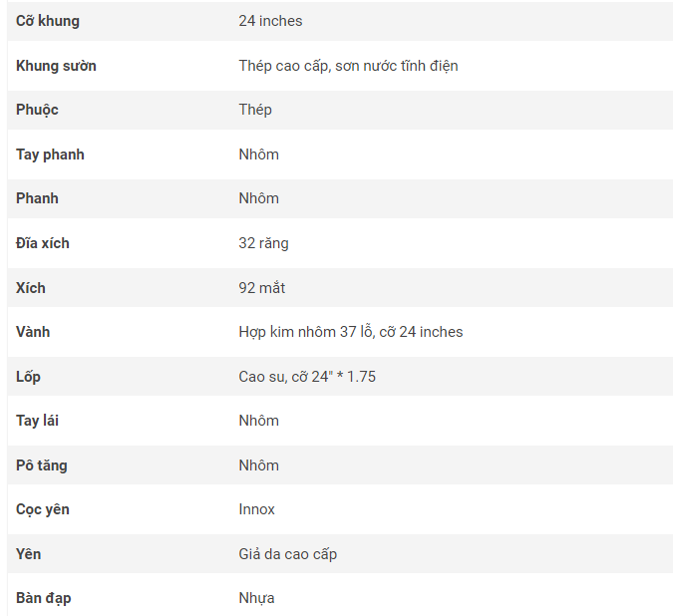Click the "Pô tăng" label
This screenshot has width=673, height=616.
[42, 465]
